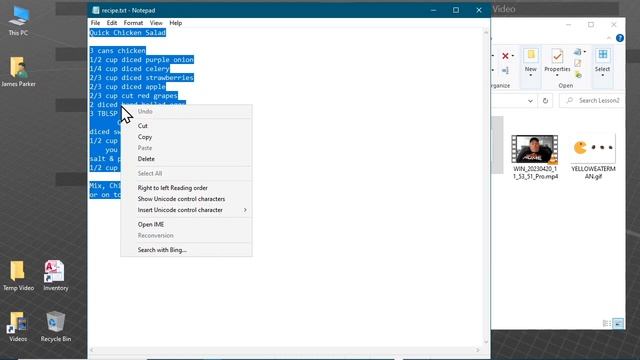
Task: Select the YELLOWEATERMAN.gif file thumbnail
Action: [x=593, y=157]
